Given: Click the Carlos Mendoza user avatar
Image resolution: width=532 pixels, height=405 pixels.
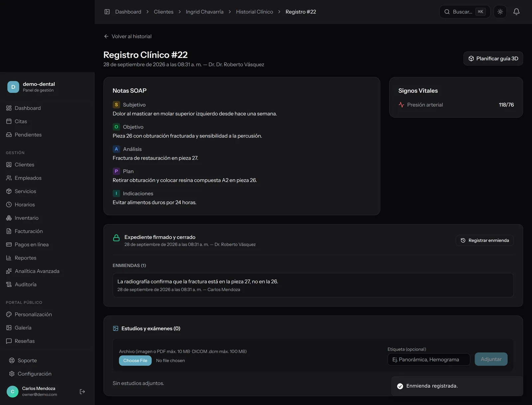Looking at the screenshot, I should point(13,392).
